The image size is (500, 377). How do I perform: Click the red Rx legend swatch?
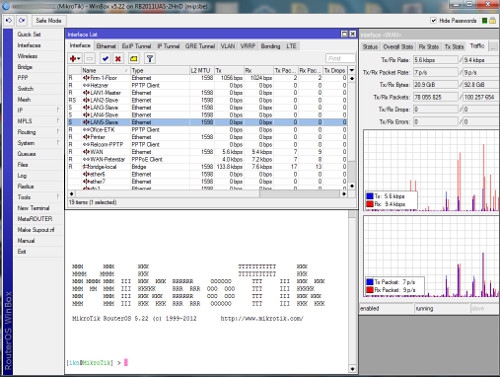[370, 204]
